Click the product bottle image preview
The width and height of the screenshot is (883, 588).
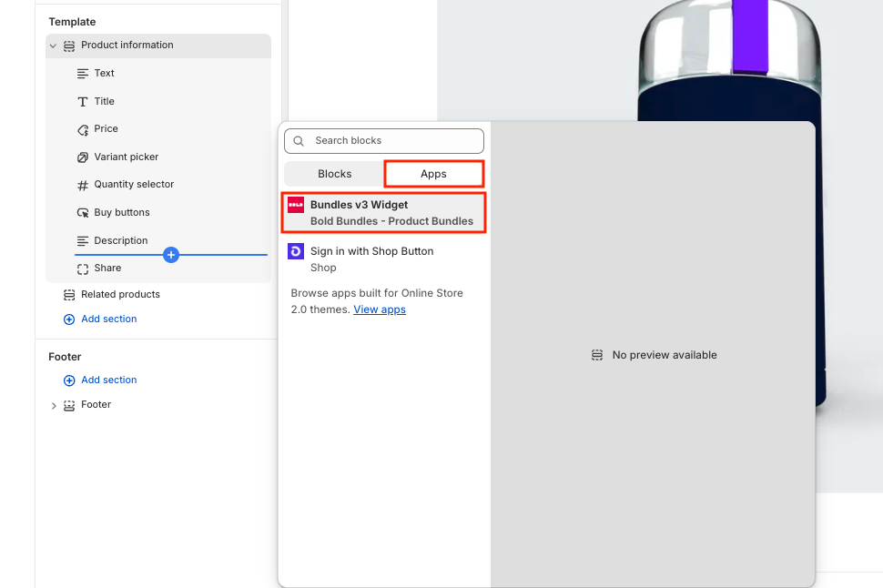coord(732,59)
